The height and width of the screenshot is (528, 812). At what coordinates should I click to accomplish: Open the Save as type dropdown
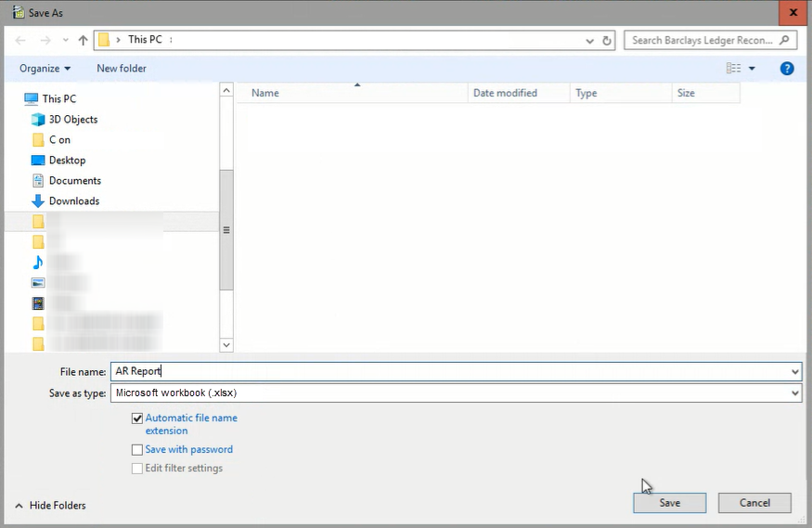[457, 393]
